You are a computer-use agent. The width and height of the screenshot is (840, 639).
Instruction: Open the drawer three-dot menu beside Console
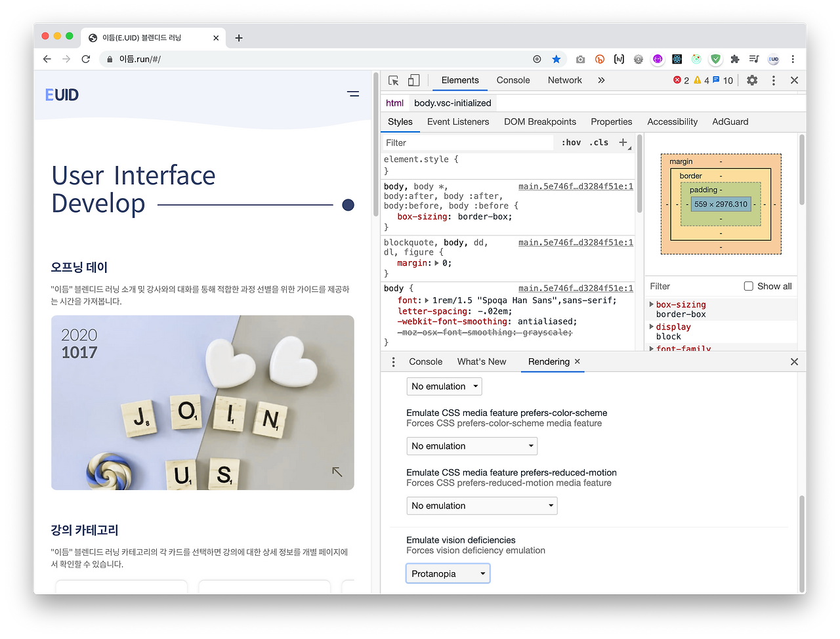(393, 361)
